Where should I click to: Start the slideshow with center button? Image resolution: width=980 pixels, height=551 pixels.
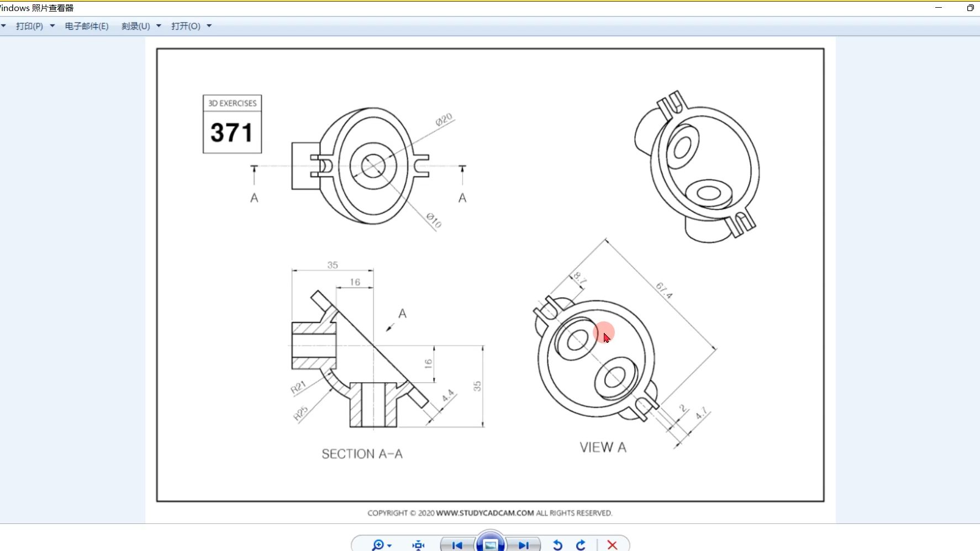tap(491, 544)
